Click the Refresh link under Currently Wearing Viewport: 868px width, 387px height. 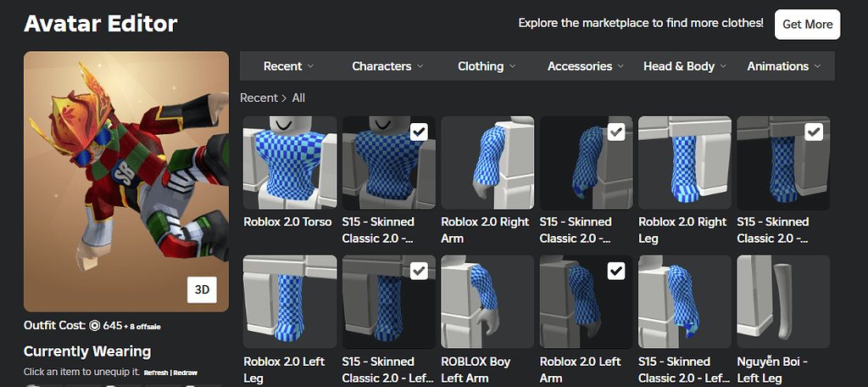pos(156,373)
